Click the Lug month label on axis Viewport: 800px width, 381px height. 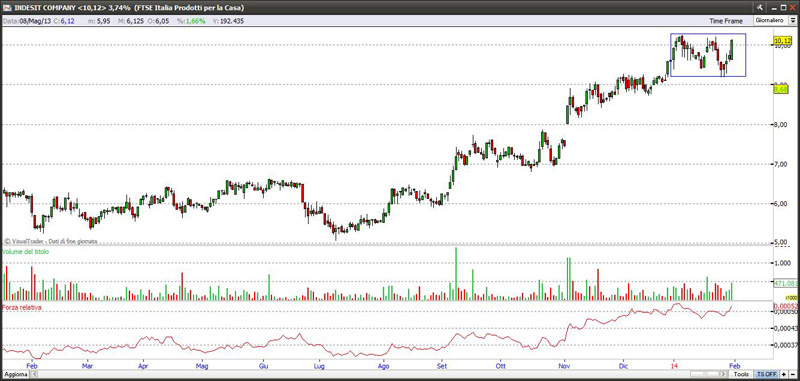pos(319,366)
